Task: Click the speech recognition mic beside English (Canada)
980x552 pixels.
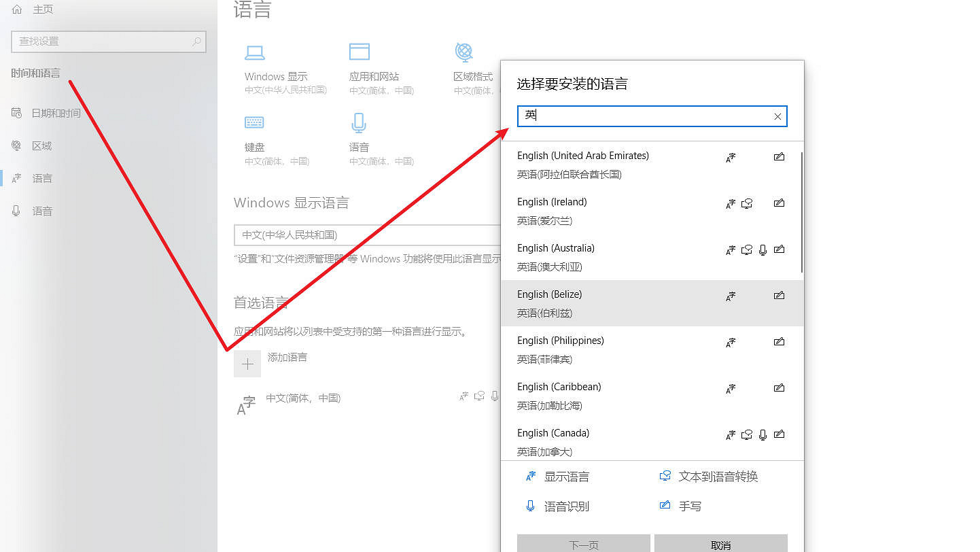Action: (763, 434)
